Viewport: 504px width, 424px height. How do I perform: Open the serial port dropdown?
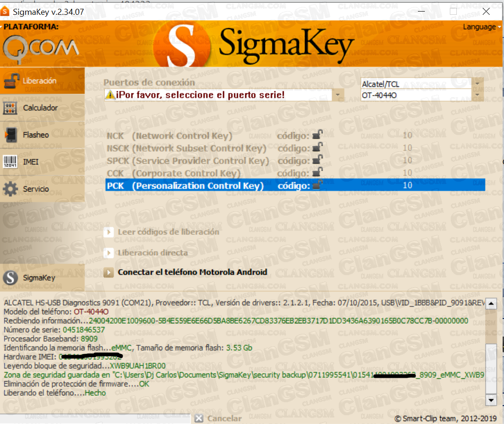pos(337,95)
